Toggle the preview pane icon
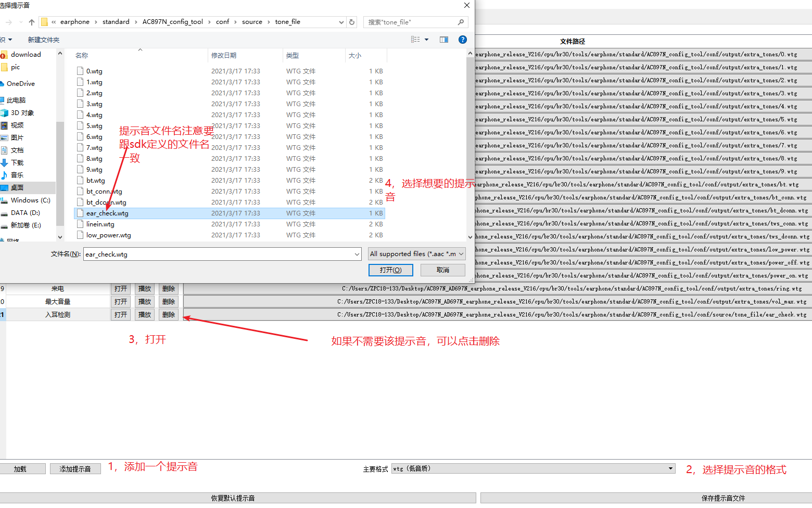 [443, 39]
